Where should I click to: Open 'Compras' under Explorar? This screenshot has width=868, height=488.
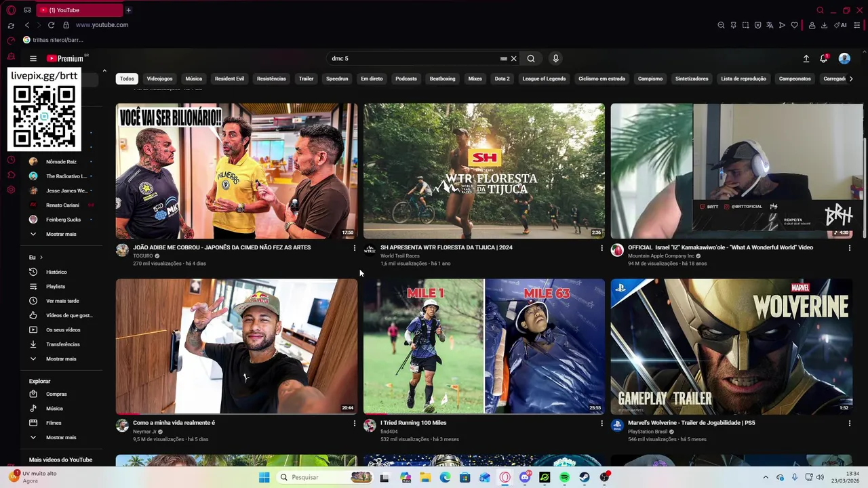coord(56,394)
